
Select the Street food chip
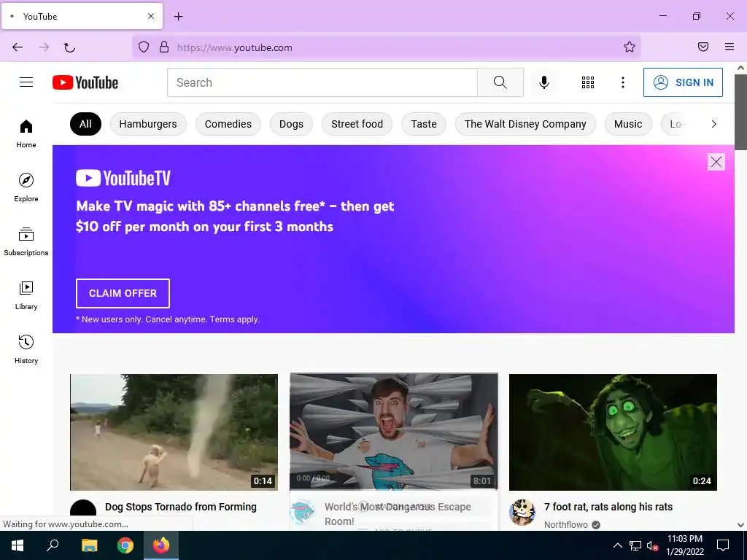coord(357,124)
